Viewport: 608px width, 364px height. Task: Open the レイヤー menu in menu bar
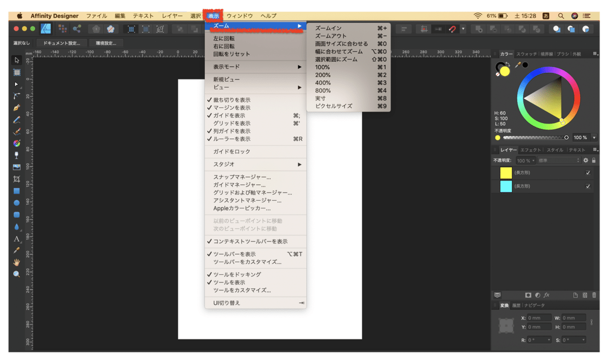tap(172, 16)
